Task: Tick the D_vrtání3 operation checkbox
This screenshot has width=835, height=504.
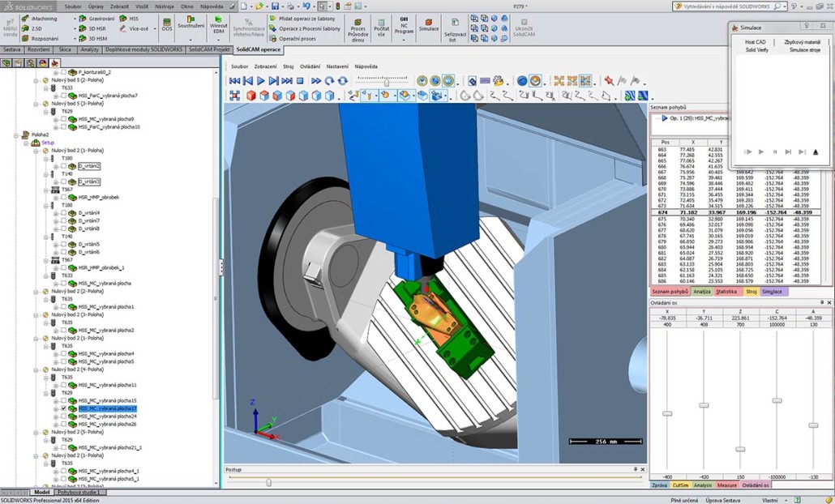Action: (64, 182)
